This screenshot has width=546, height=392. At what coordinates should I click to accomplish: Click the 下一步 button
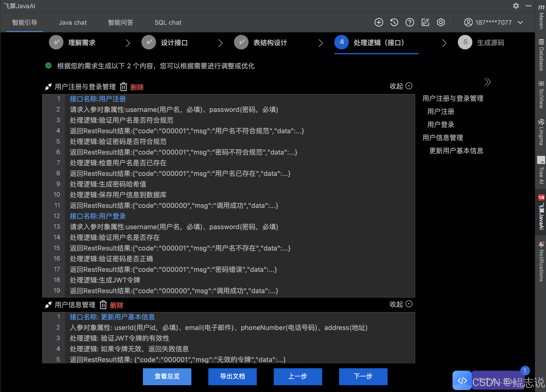(x=363, y=376)
